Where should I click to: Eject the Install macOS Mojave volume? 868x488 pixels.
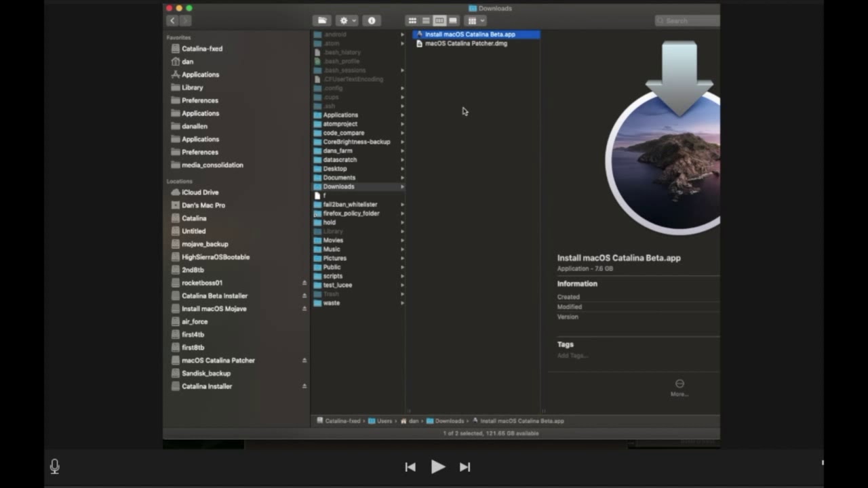pos(304,308)
